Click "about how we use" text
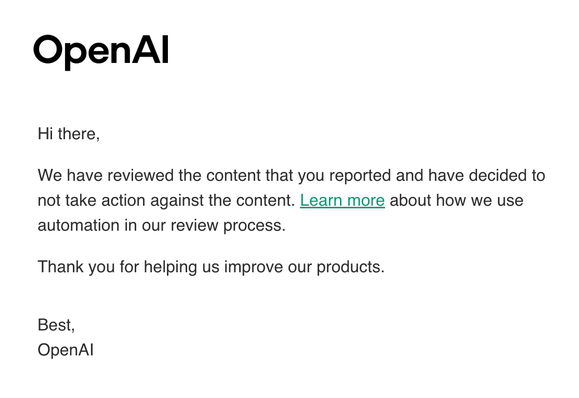 click(456, 200)
